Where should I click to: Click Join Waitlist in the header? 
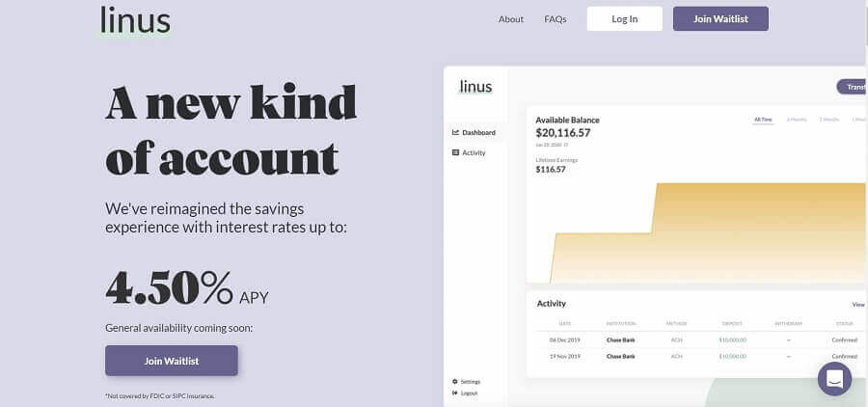[720, 19]
